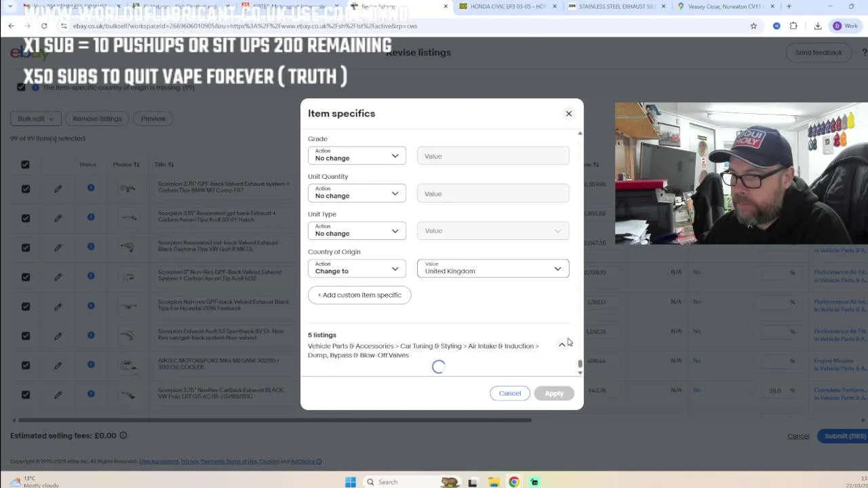Edit the AIRTEC Megane oil cooler pencil icon
868x488 pixels.
pyautogui.click(x=58, y=365)
